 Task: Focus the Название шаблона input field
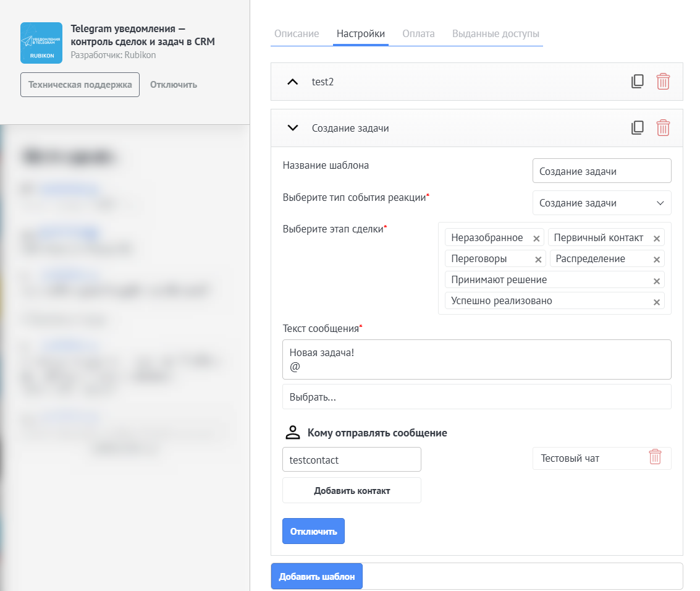602,171
